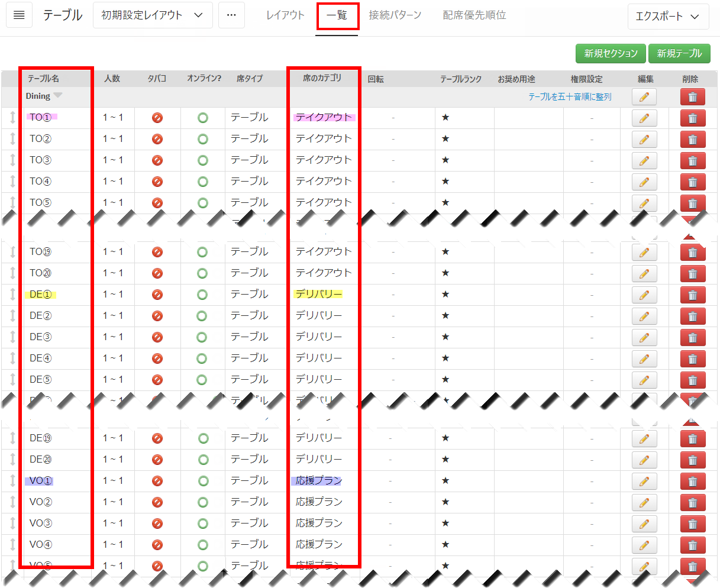720x588 pixels.
Task: Select table name DE⑳
Action: pos(41,459)
